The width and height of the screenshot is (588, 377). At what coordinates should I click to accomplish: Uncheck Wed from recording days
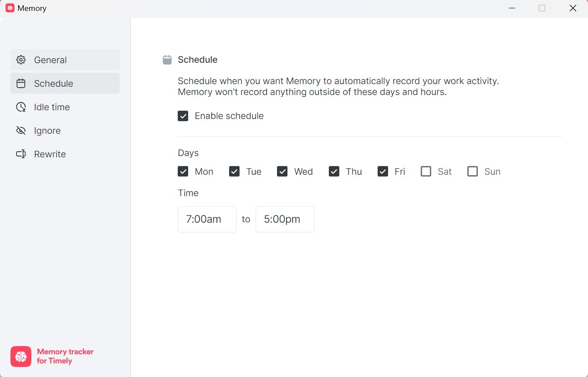coord(282,171)
